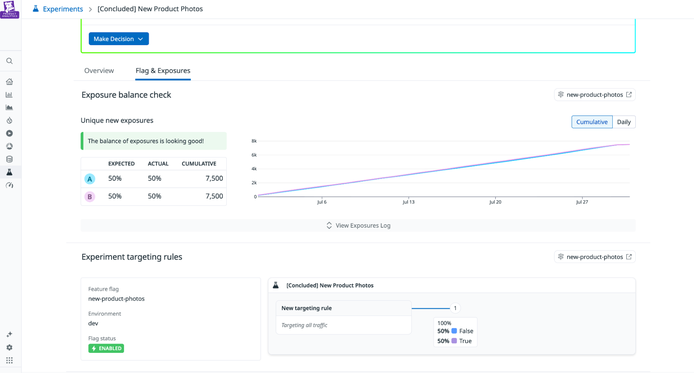The height and width of the screenshot is (373, 694).
Task: Click variant A badge in exposures table
Action: (90, 179)
